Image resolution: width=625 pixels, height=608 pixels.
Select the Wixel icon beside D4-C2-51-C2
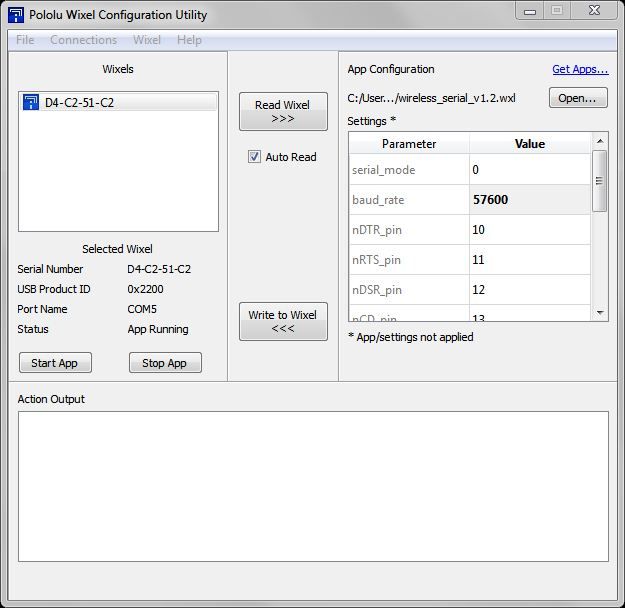pyautogui.click(x=31, y=102)
